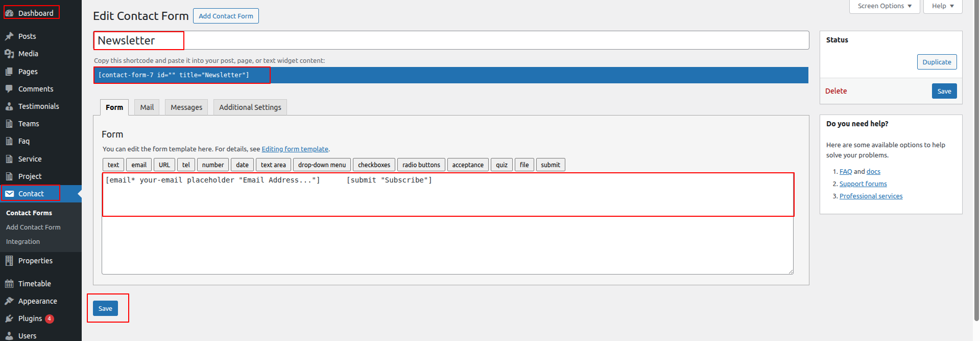Viewport: 980px width, 341px height.
Task: Click into the Newsletter title field
Action: (x=449, y=40)
